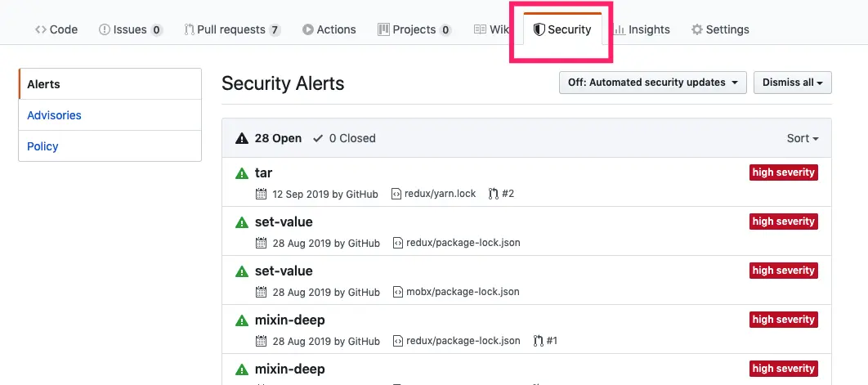The image size is (868, 385).
Task: Show the 0 Closed alerts filter
Action: coord(344,138)
